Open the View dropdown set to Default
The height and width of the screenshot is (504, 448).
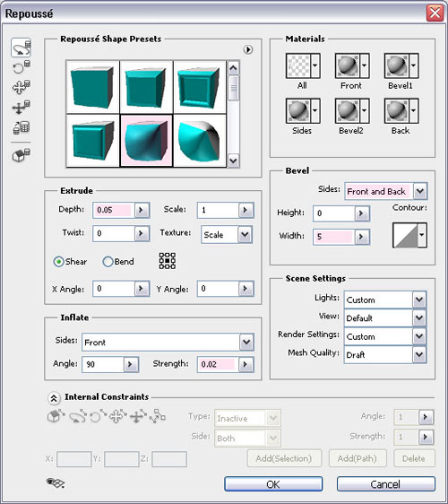pos(385,318)
